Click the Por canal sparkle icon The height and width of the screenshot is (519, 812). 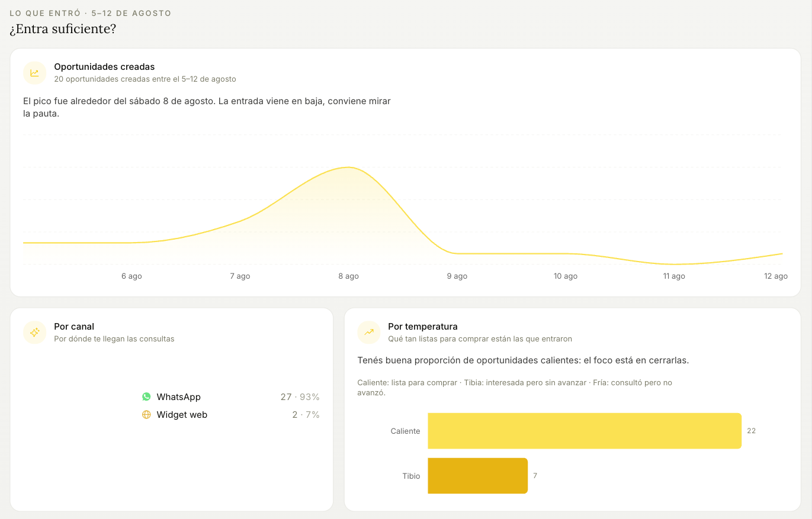(34, 333)
